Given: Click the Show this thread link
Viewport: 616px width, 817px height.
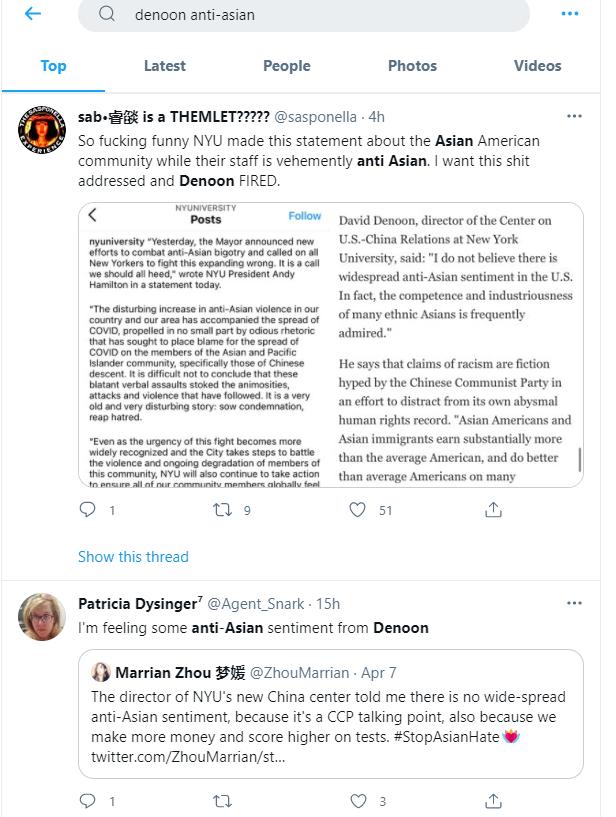Looking at the screenshot, I should click(133, 556).
